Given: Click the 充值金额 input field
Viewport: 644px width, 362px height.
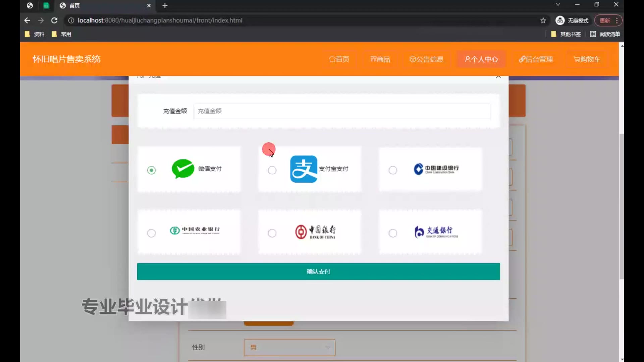Looking at the screenshot, I should [x=342, y=111].
